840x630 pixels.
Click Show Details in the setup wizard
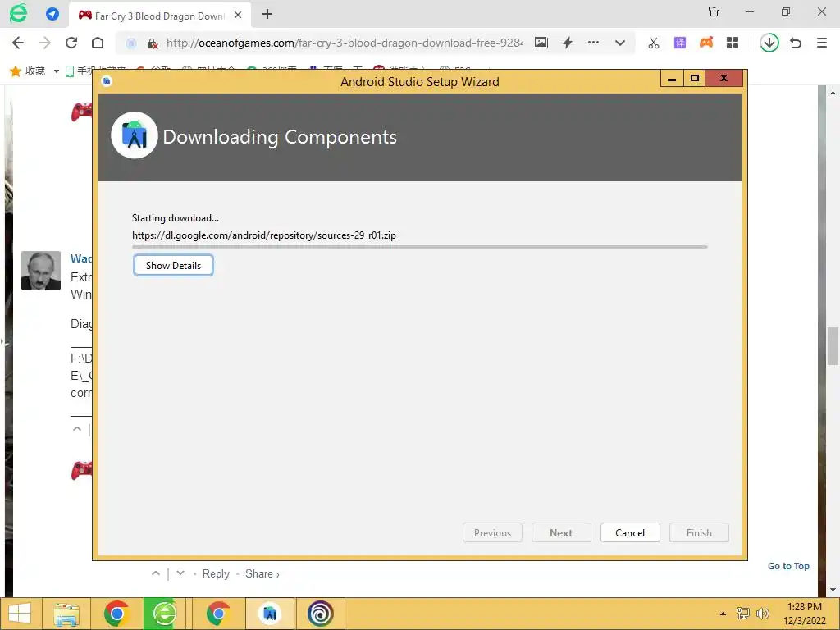coord(173,265)
